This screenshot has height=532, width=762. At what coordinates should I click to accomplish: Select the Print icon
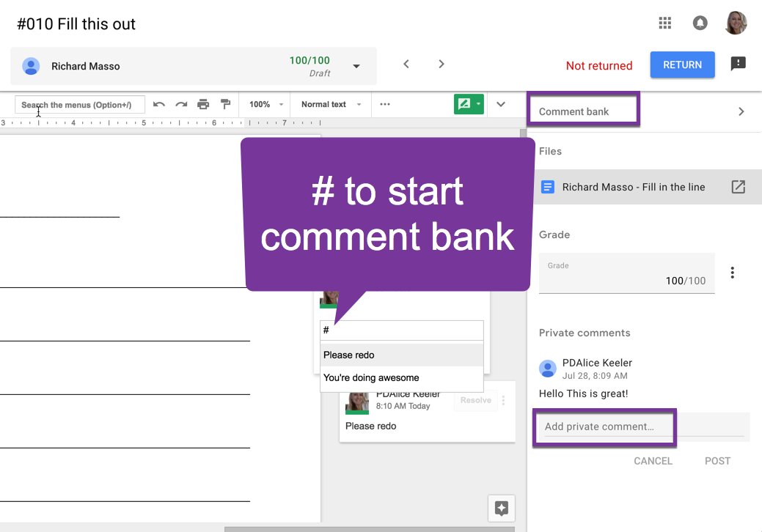(203, 104)
